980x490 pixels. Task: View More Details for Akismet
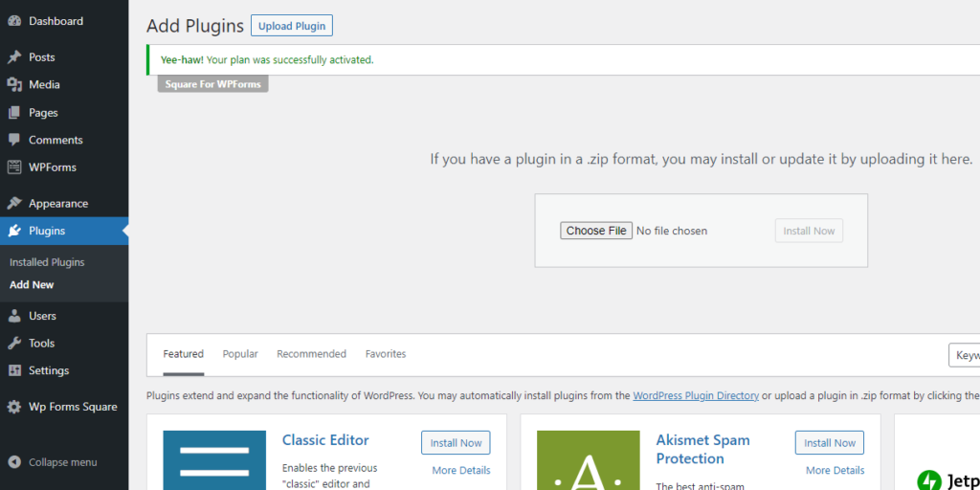(835, 470)
